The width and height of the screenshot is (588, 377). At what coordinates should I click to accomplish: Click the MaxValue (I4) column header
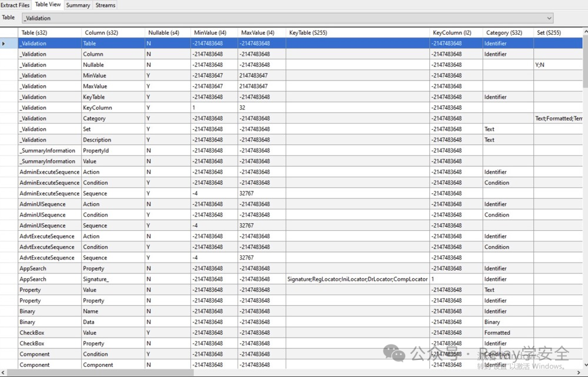coord(262,32)
